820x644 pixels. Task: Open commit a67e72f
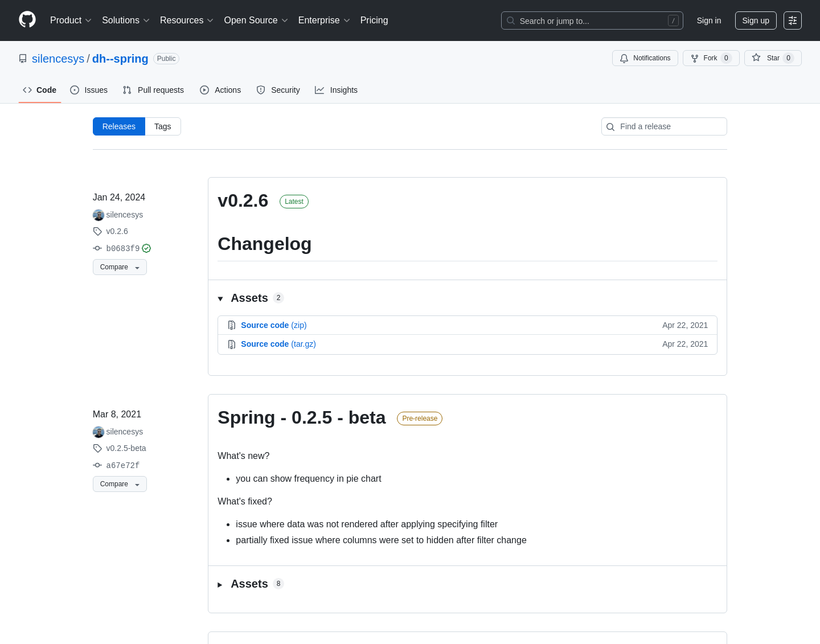pyautogui.click(x=123, y=465)
